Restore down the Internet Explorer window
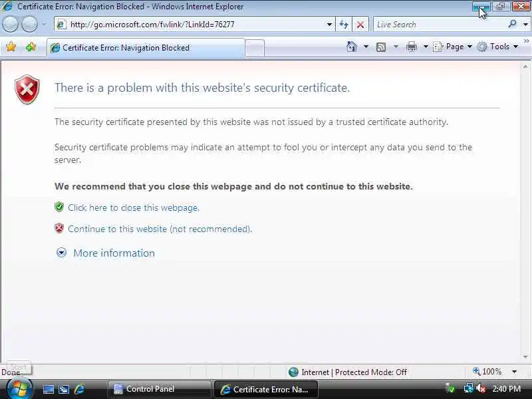 501,7
